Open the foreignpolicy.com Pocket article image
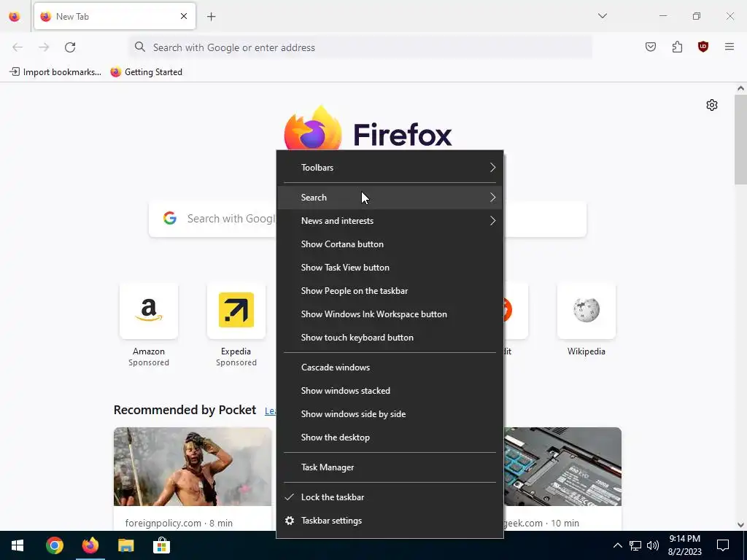Image resolution: width=747 pixels, height=560 pixels. pyautogui.click(x=193, y=467)
